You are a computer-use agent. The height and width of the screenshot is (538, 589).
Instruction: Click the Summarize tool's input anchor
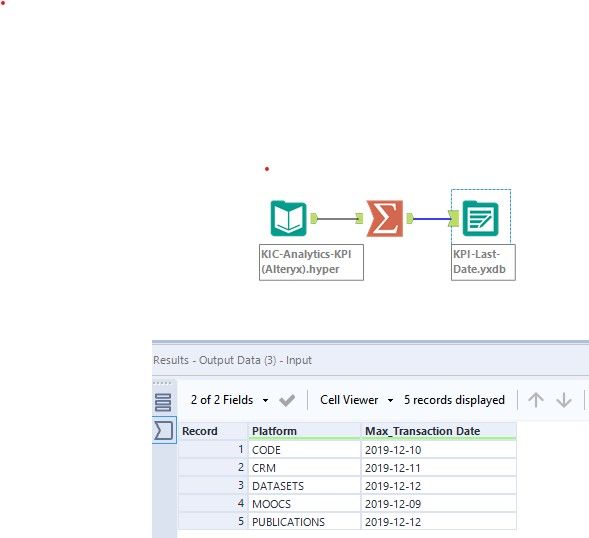click(x=359, y=218)
